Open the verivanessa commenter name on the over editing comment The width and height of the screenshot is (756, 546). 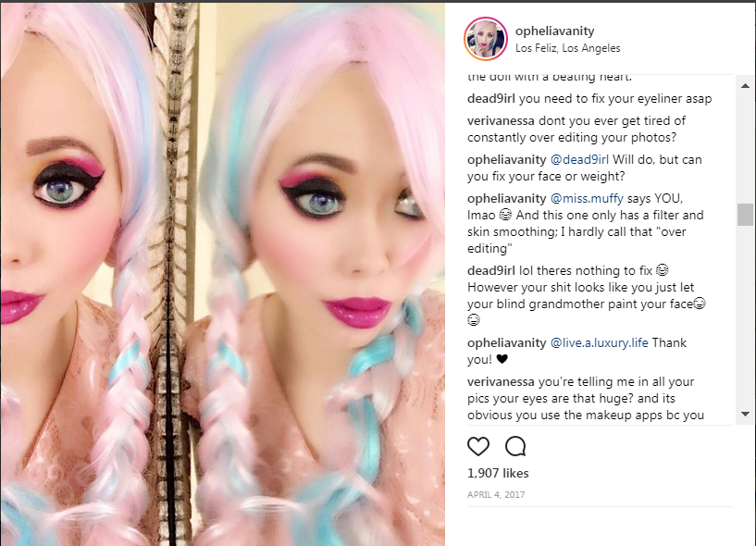(501, 121)
